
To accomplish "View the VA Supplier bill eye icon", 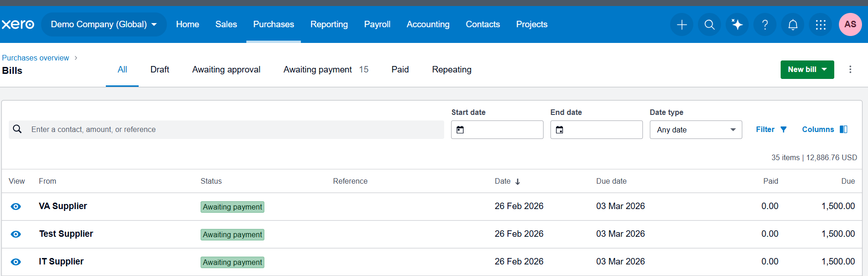I will (x=16, y=206).
